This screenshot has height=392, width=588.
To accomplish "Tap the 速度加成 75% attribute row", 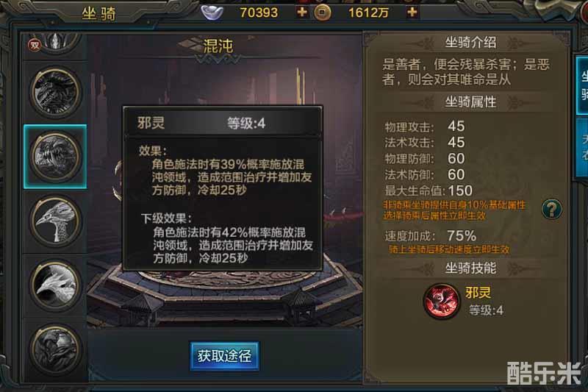I will 431,236.
